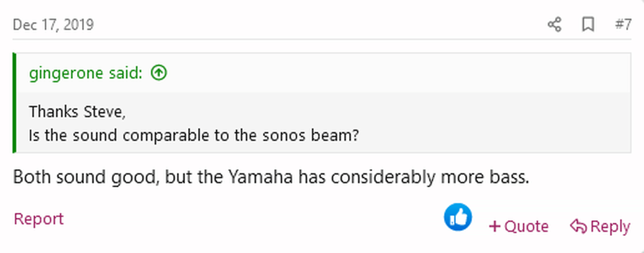Click the quoted line "Thanks Steve,"
The height and width of the screenshot is (253, 644).
coord(77,112)
